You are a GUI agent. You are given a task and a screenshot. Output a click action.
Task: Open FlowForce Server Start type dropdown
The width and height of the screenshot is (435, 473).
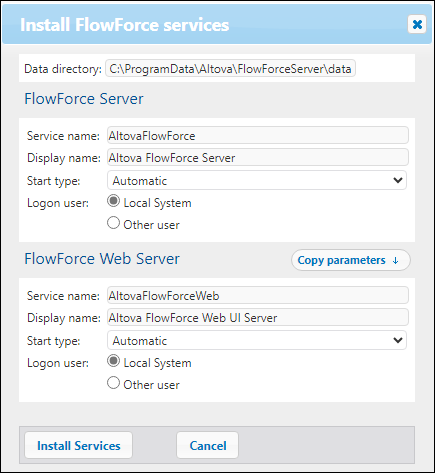coord(257,180)
